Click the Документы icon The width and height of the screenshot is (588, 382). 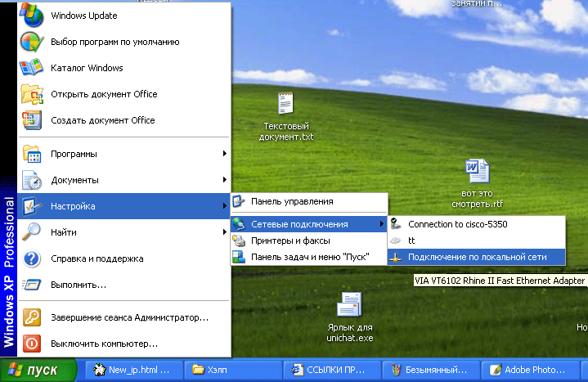pyautogui.click(x=32, y=180)
